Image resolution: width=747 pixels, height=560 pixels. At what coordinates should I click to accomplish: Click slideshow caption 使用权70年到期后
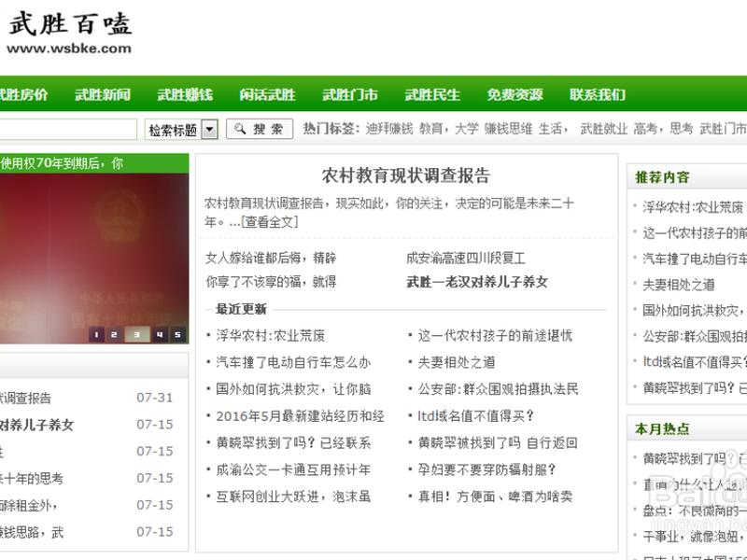point(62,163)
